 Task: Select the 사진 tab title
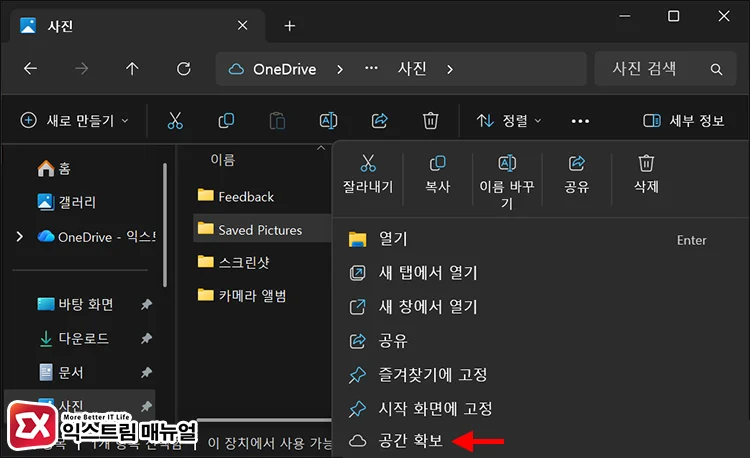pyautogui.click(x=60, y=26)
